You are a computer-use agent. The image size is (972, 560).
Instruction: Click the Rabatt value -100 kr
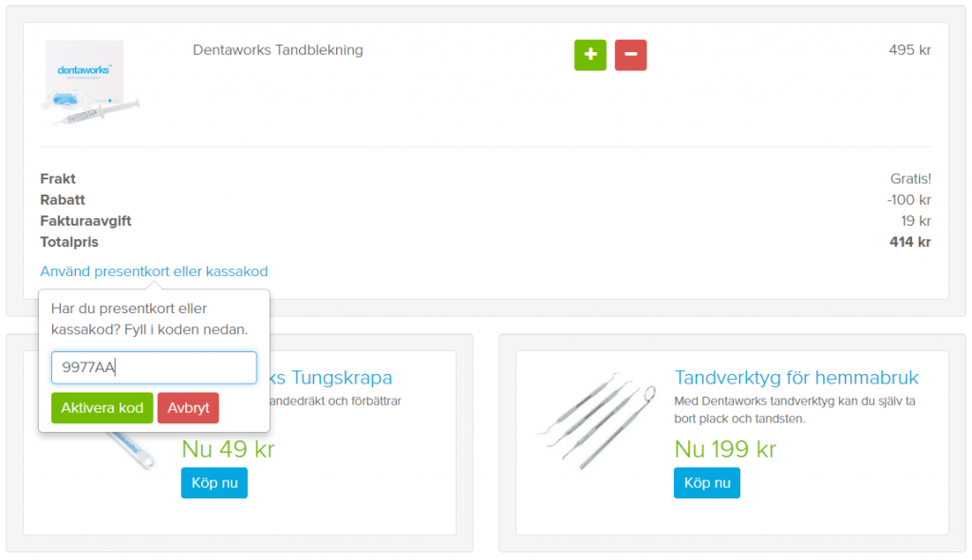click(908, 200)
